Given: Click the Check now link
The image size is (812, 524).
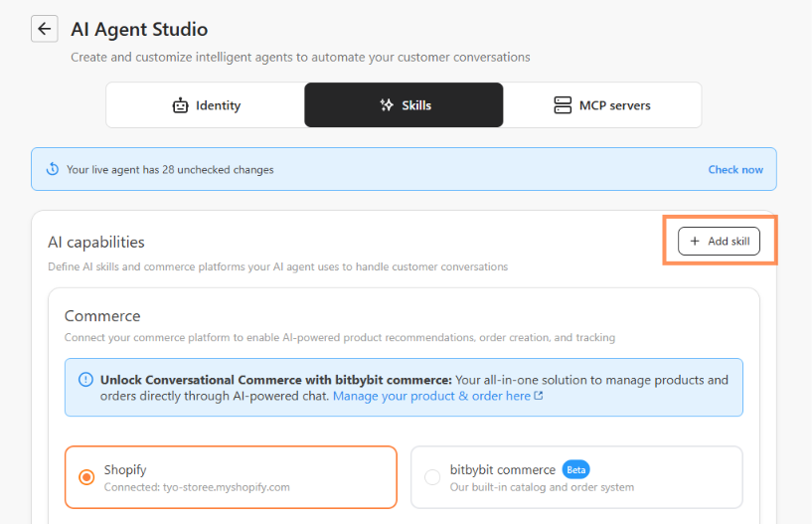Looking at the screenshot, I should tap(735, 169).
